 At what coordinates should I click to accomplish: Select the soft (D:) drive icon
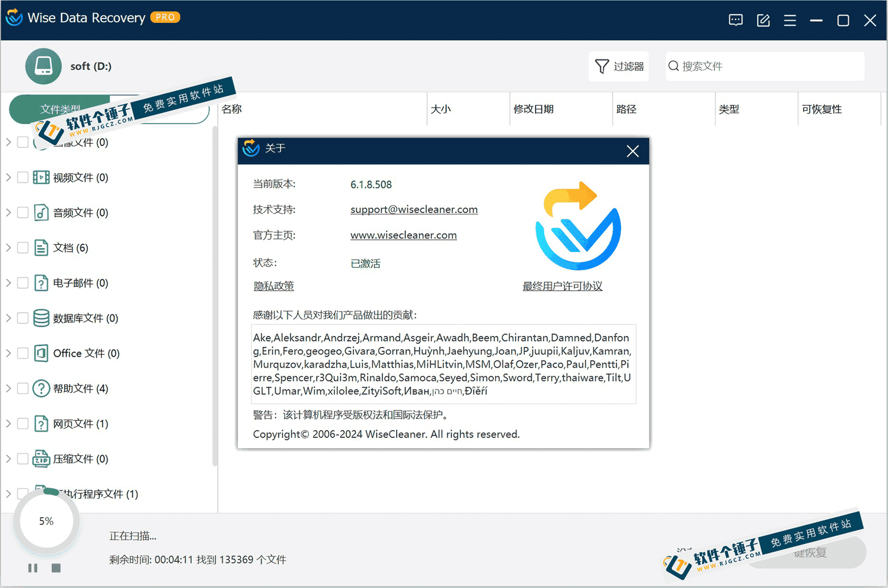coord(43,66)
